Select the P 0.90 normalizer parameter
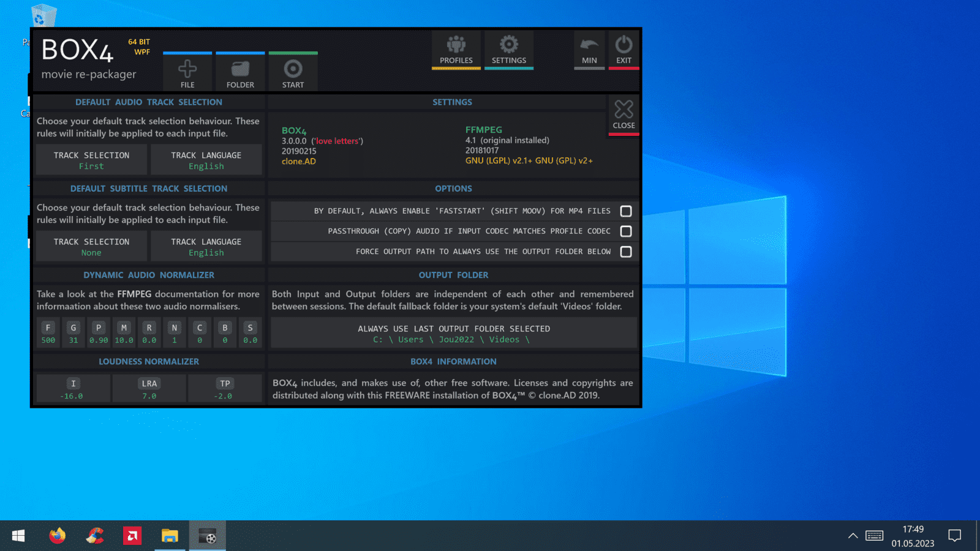 [99, 333]
